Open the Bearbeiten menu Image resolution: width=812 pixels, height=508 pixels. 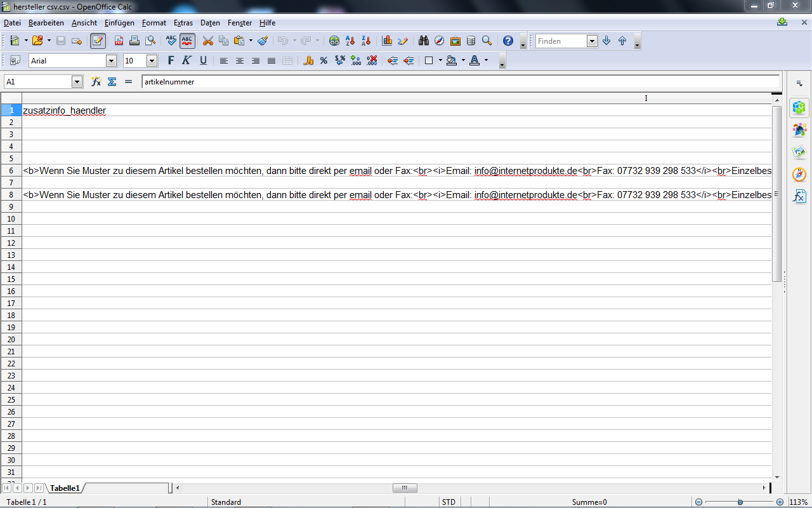[46, 23]
